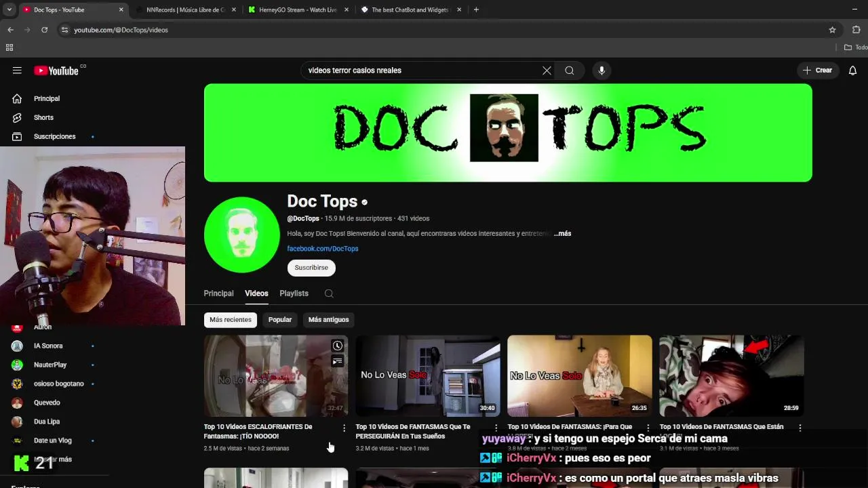Image resolution: width=868 pixels, height=488 pixels.
Task: Click the Doc Tops verified badge
Action: click(x=364, y=202)
